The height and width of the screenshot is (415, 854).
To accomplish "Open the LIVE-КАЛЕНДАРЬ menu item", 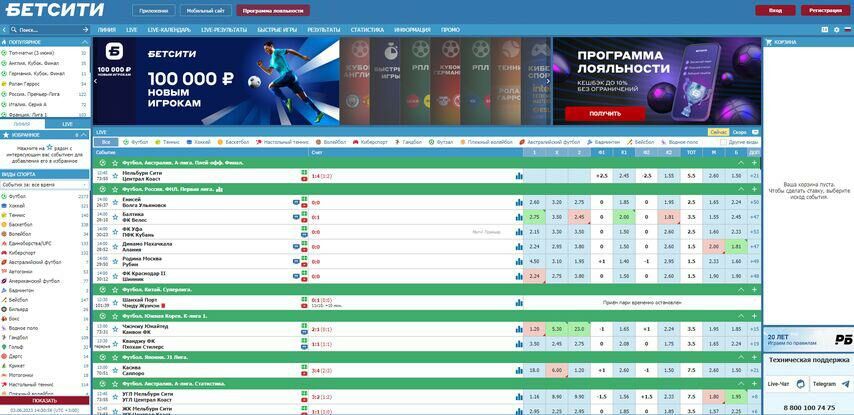I will tap(168, 30).
